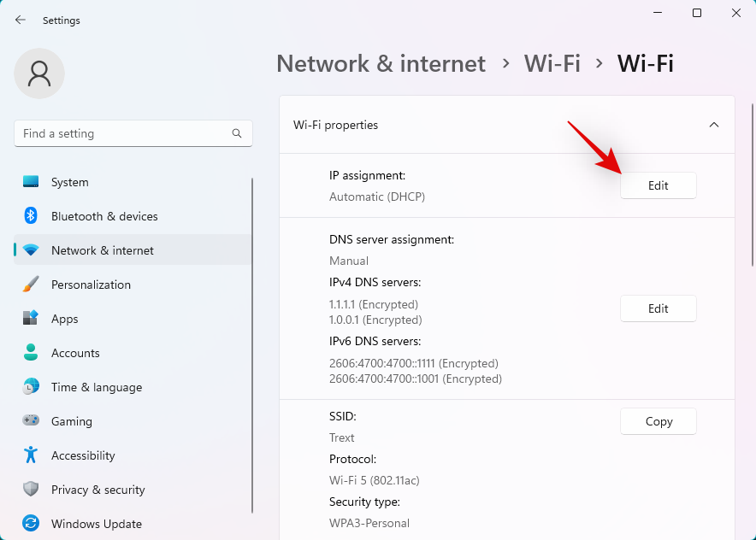Image resolution: width=756 pixels, height=540 pixels.
Task: Click the back arrow
Action: click(20, 20)
